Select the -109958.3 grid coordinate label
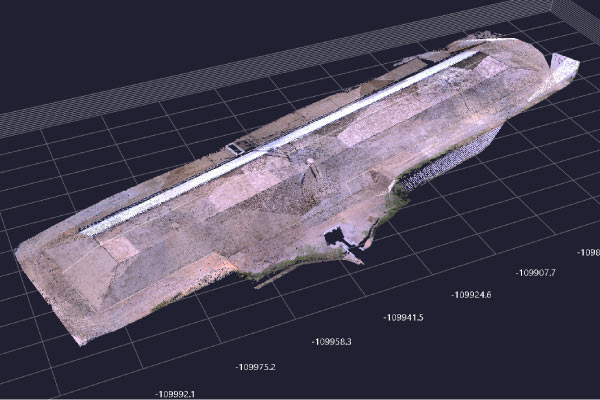600x400 pixels. [x=331, y=341]
